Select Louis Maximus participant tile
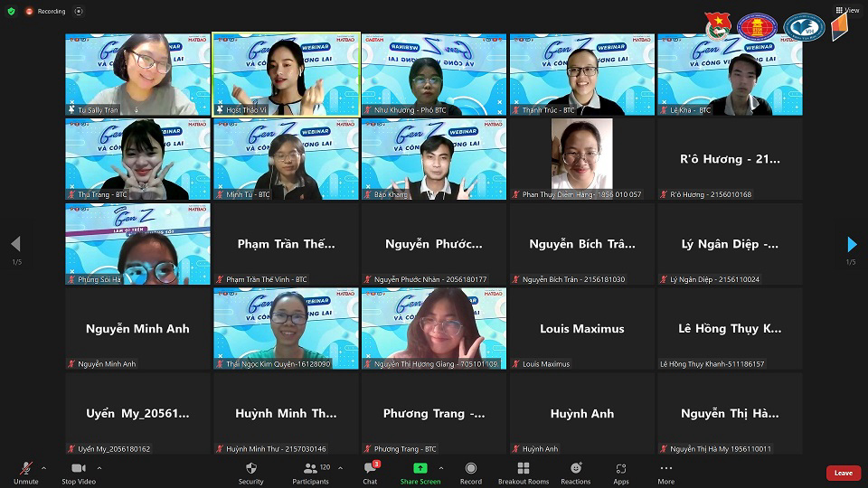 coord(581,329)
